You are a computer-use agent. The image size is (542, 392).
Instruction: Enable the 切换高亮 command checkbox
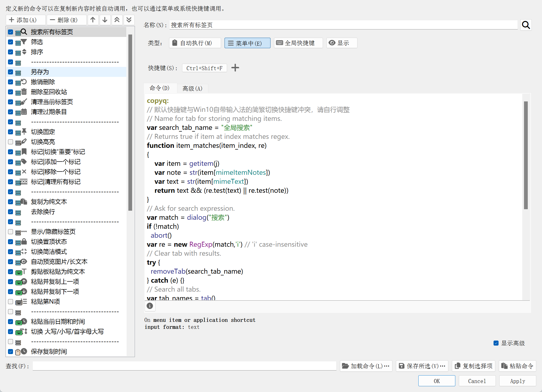pyautogui.click(x=10, y=142)
